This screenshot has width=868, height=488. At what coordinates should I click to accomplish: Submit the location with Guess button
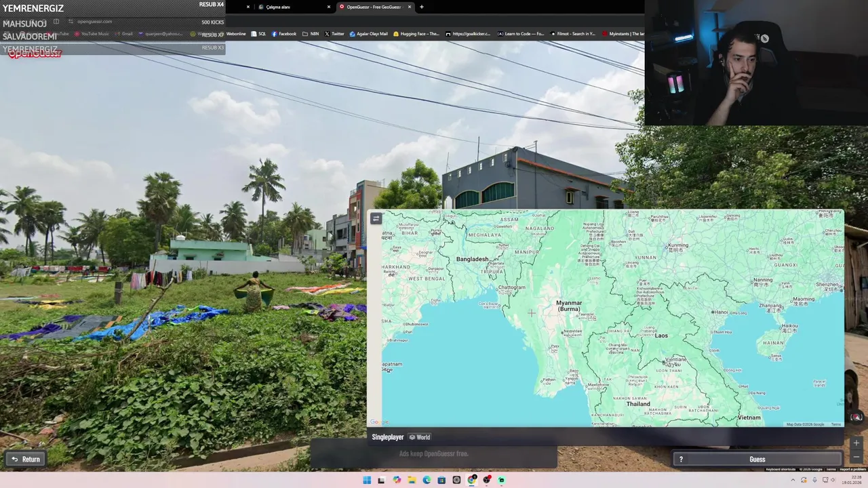[x=757, y=460]
